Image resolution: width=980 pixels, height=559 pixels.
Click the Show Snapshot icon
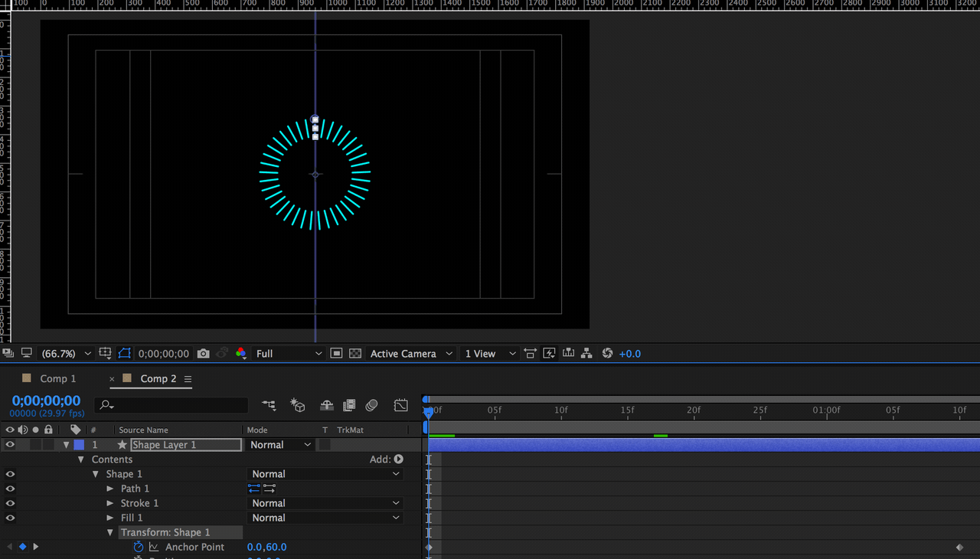tap(222, 353)
